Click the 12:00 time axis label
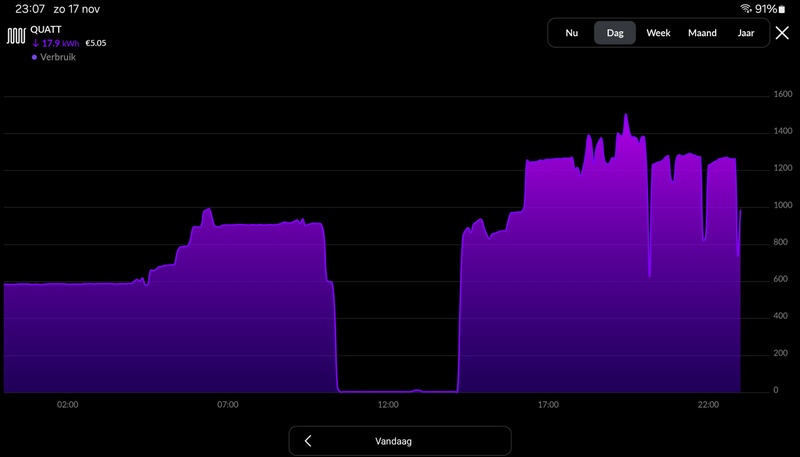This screenshot has height=457, width=800. click(388, 405)
